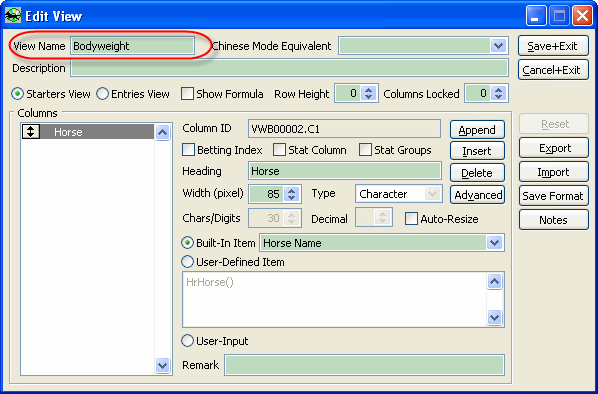
Task: Select the Horse row in Columns list
Action: point(88,132)
